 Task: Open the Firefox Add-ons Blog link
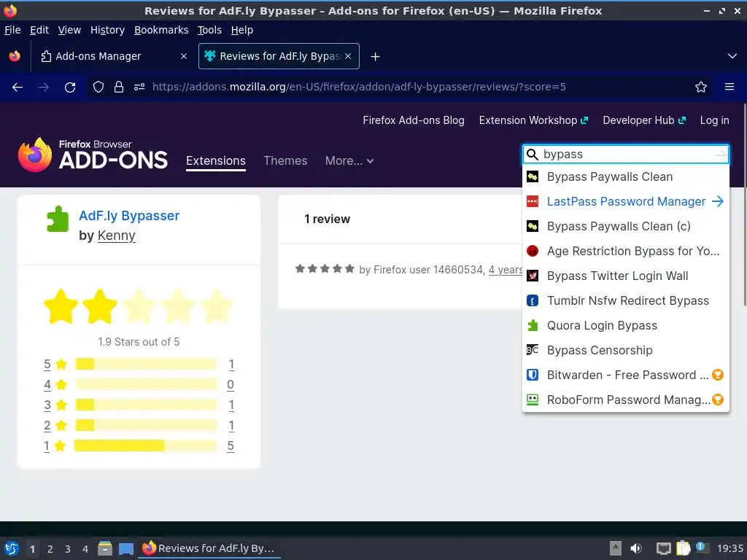pyautogui.click(x=414, y=120)
